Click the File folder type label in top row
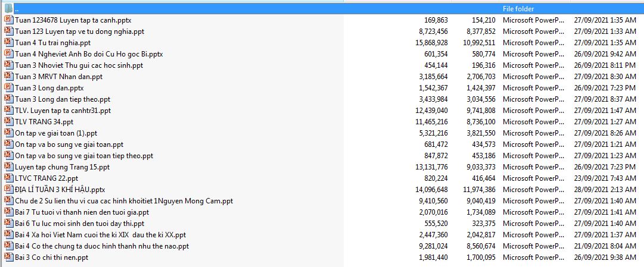The height and width of the screenshot is (267, 644). (518, 9)
